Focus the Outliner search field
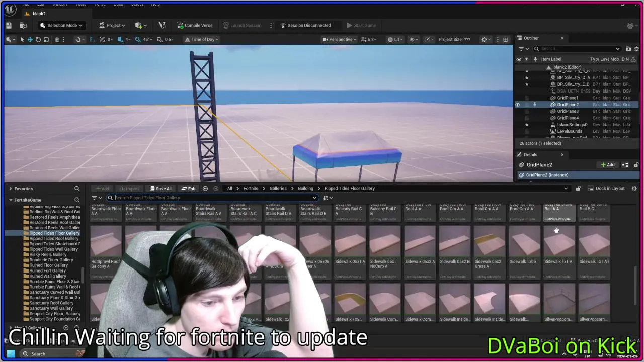 [x=578, y=49]
